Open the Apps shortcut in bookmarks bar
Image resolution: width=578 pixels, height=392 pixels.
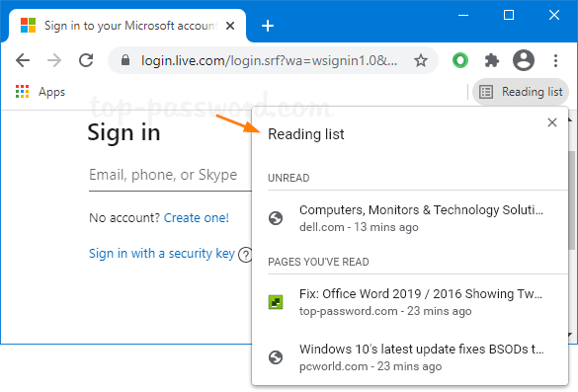click(x=41, y=92)
